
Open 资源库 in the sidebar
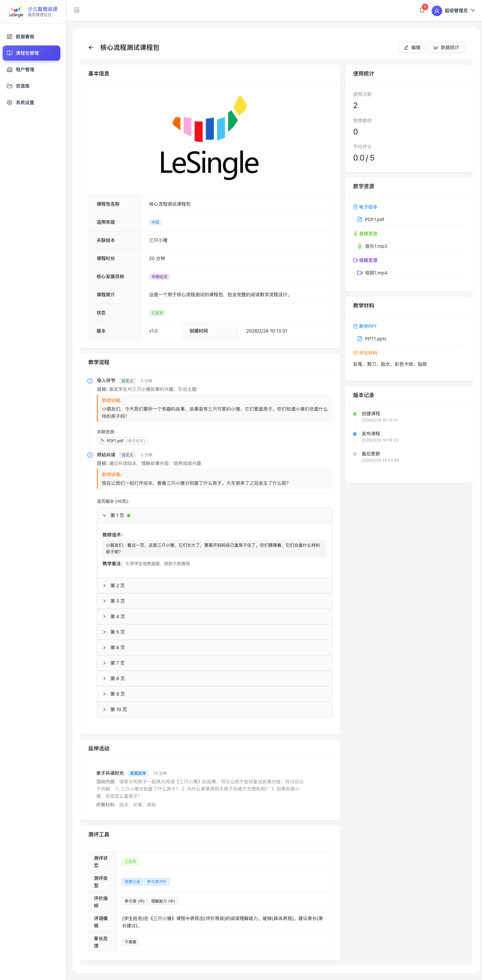[x=23, y=86]
